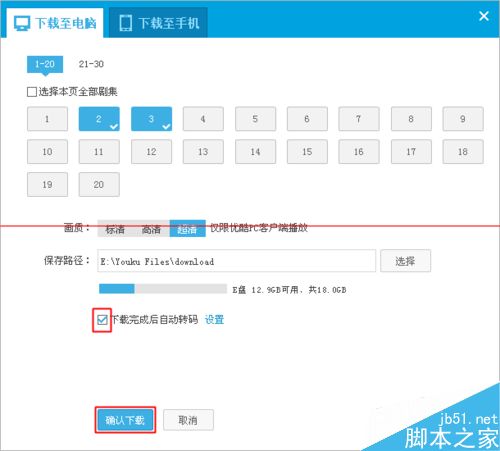Deselect episode 2
The width and height of the screenshot is (500, 451).
(99, 119)
